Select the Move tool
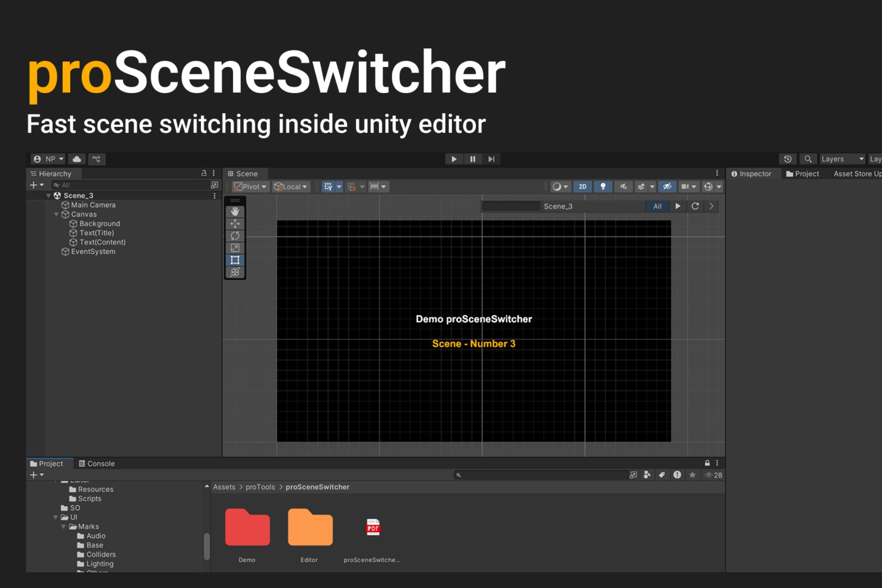 click(235, 223)
